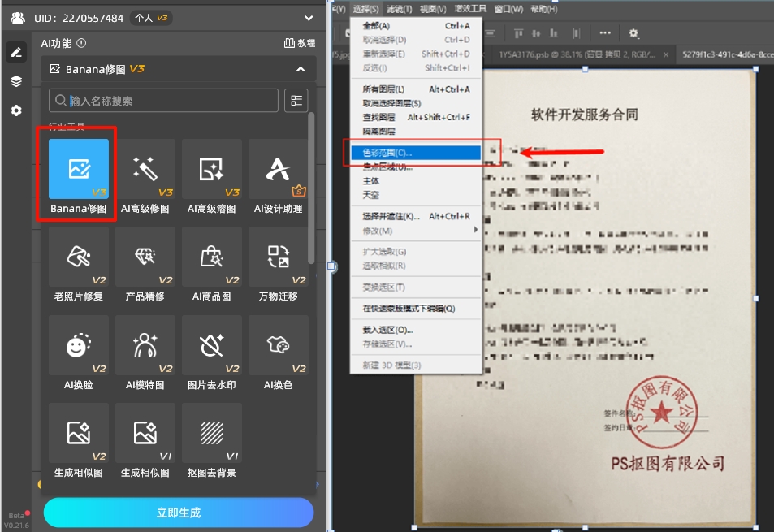Select the 图片去水印 watermark removal tool
Image resolution: width=774 pixels, height=532 pixels.
tap(211, 345)
